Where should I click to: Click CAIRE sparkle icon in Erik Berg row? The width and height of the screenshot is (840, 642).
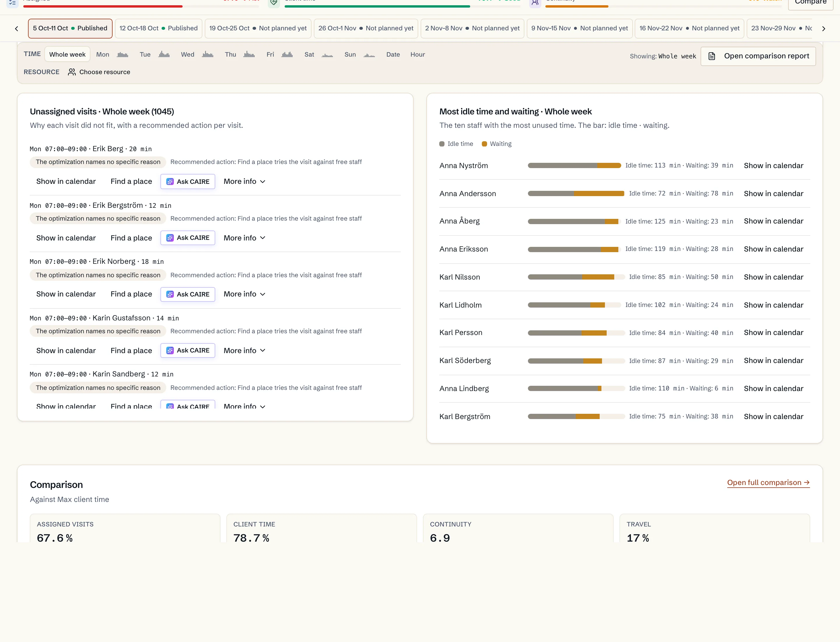click(170, 182)
